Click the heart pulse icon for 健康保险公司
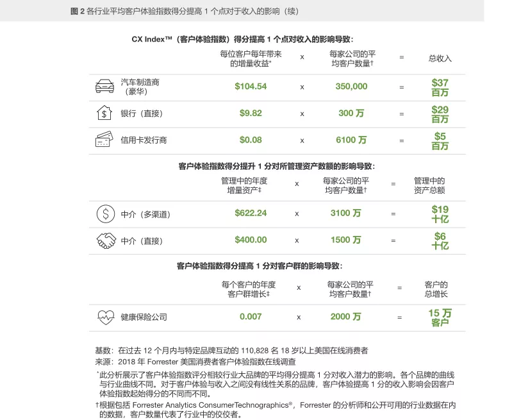 [104, 317]
